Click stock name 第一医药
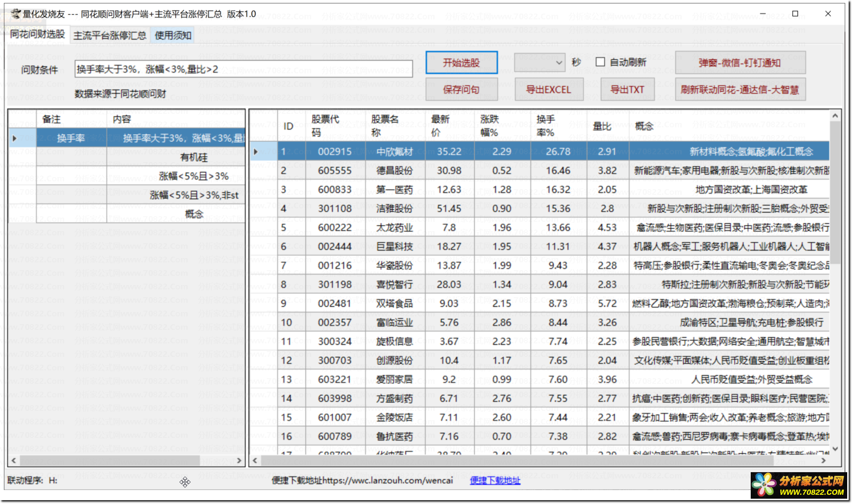 coord(395,190)
